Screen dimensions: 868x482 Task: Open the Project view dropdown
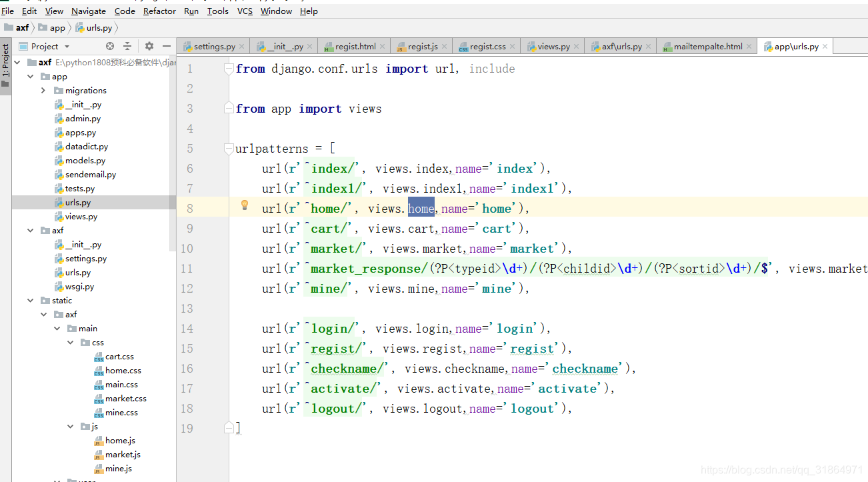[66, 47]
